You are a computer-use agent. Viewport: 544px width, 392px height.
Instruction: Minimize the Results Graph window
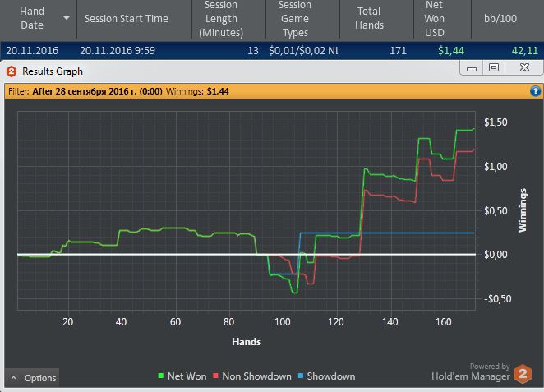click(471, 68)
